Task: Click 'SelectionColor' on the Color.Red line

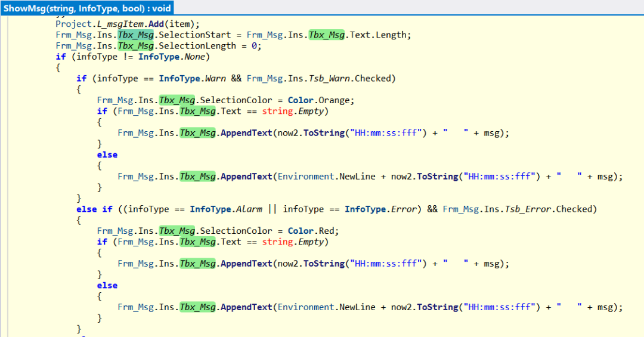Action: point(236,231)
